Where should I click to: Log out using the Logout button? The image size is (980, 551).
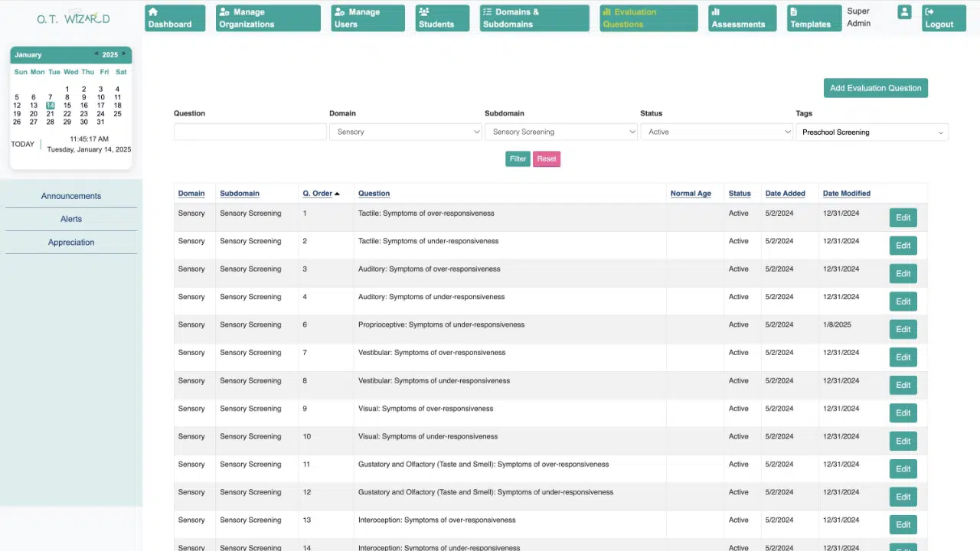tap(942, 18)
